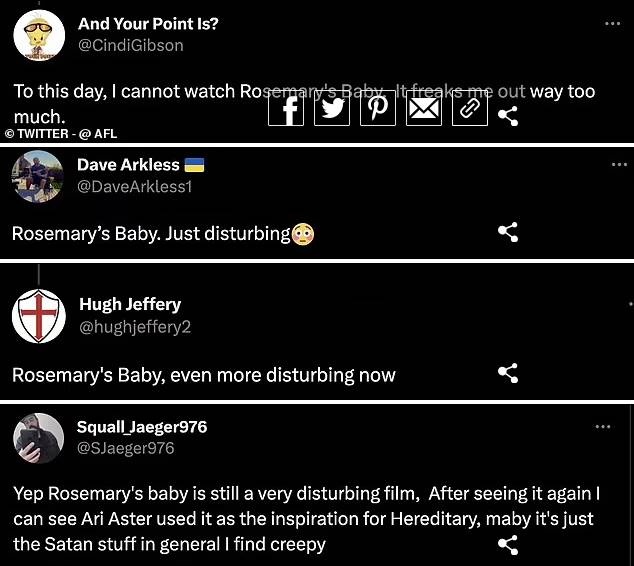This screenshot has width=634, height=566.
Task: Open the @SJaeger976 handle link
Action: point(125,448)
